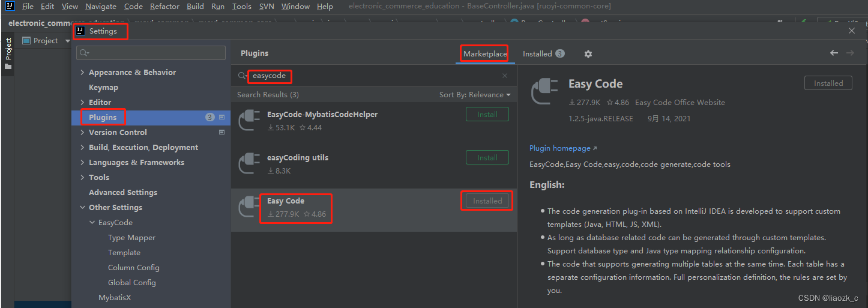Click the IntelliJ logo in the title bar

[x=10, y=7]
